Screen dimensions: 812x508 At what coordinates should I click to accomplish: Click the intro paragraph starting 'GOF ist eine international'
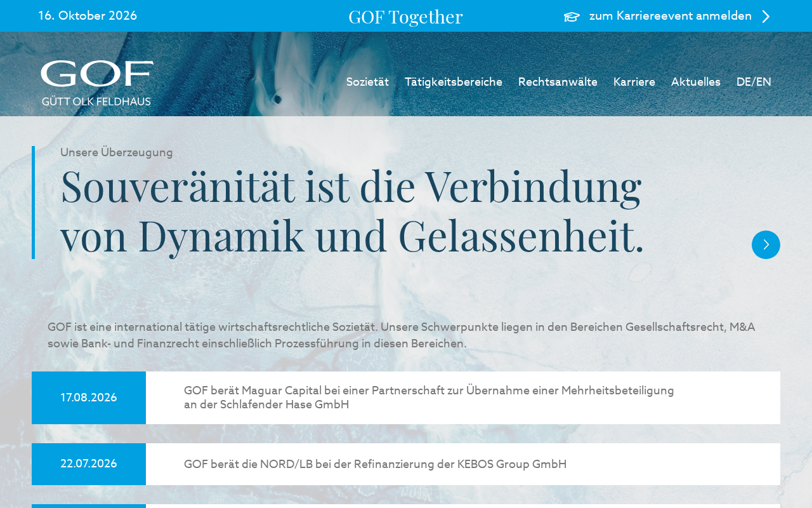pyautogui.click(x=402, y=335)
